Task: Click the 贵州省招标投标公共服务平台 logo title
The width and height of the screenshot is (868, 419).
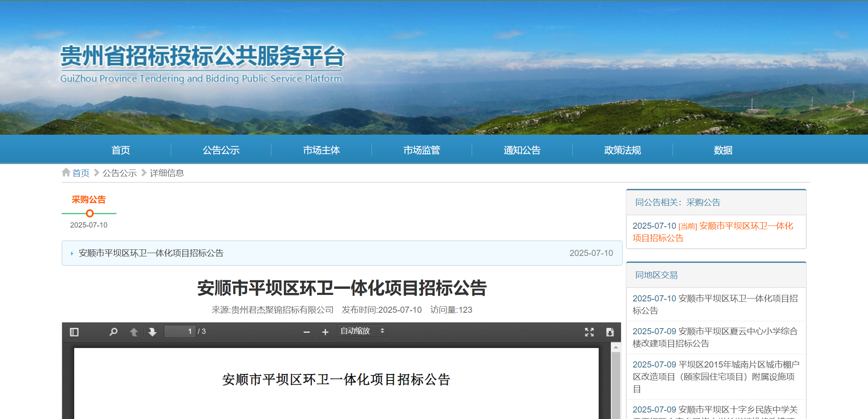Action: 202,56
